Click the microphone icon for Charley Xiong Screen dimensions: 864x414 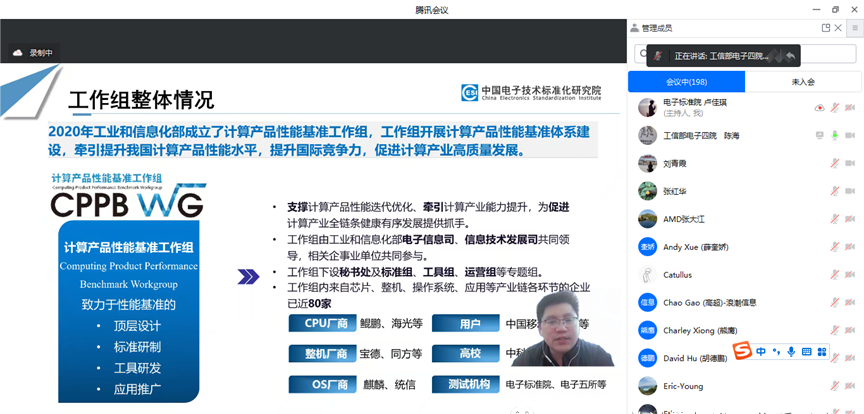point(835,330)
